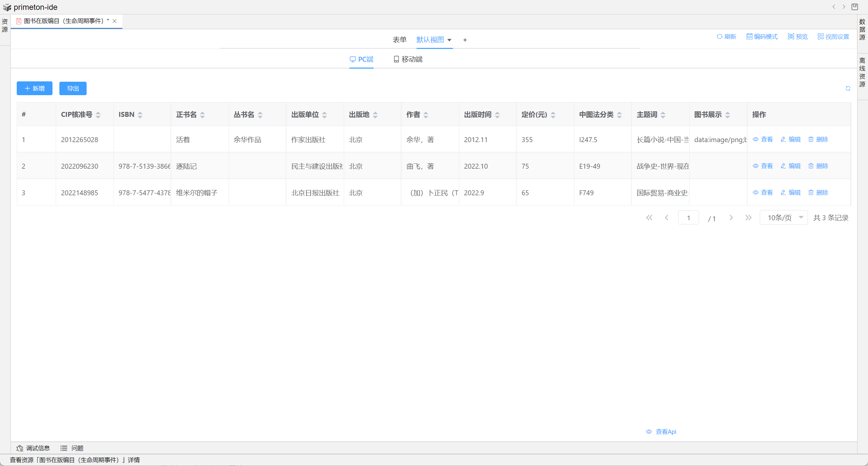Expand the 默认视图 dropdown arrow
The image size is (868, 466).
pyautogui.click(x=449, y=40)
